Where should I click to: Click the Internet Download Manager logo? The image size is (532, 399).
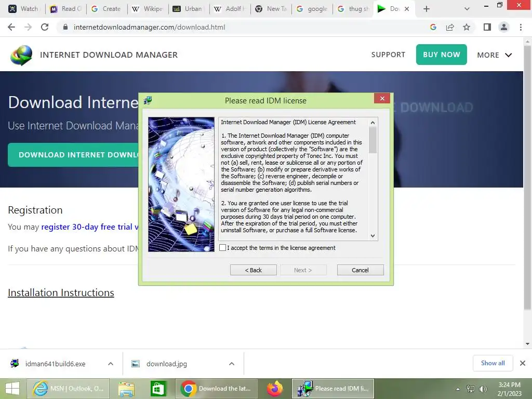[21, 55]
